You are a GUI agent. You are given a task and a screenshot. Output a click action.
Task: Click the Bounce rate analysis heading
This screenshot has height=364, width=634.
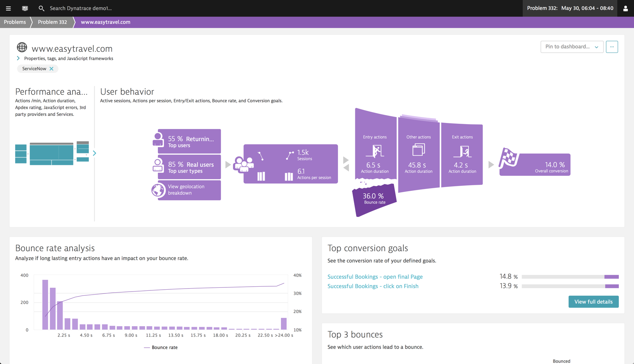tap(55, 248)
